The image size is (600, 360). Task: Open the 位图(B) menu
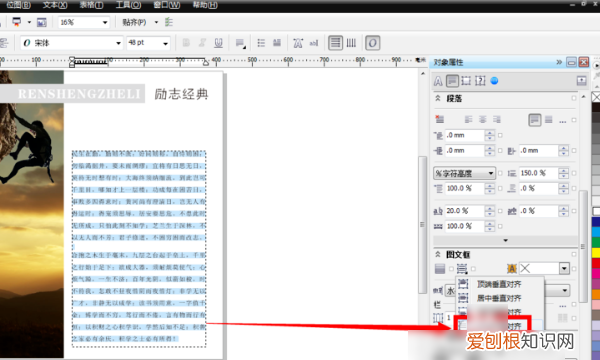tap(18, 5)
